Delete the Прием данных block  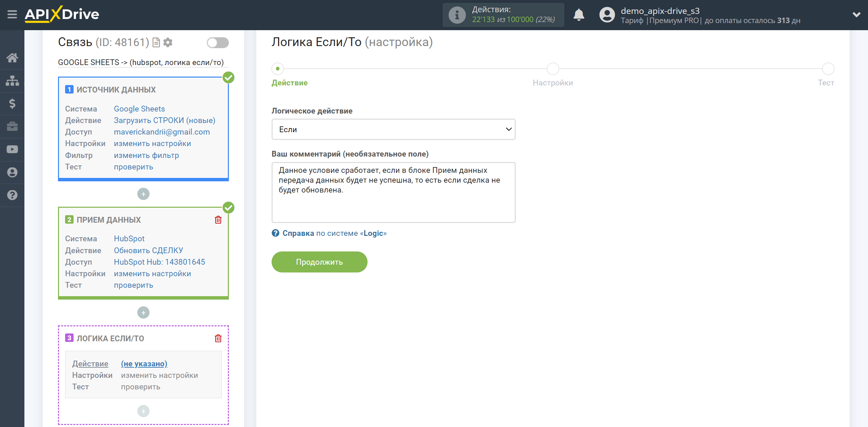218,220
